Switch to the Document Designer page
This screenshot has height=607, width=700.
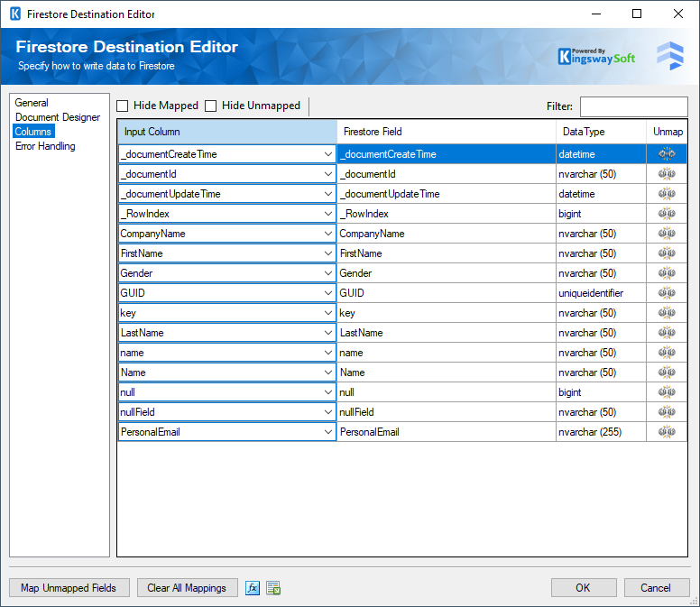(58, 117)
